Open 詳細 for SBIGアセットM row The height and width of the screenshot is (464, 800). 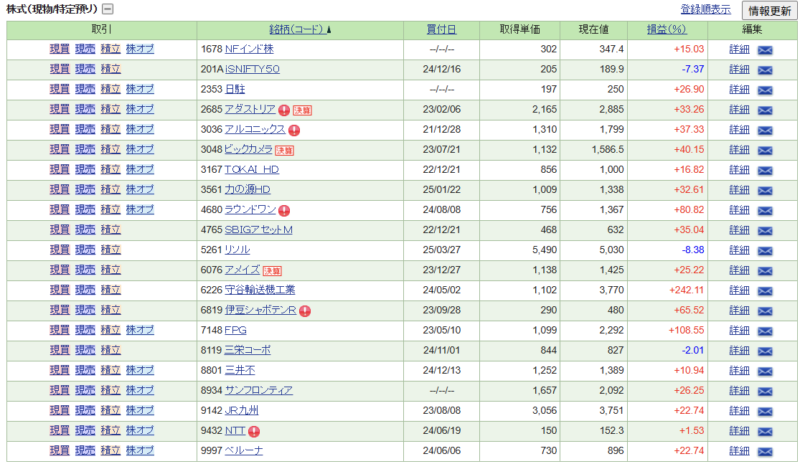[739, 230]
